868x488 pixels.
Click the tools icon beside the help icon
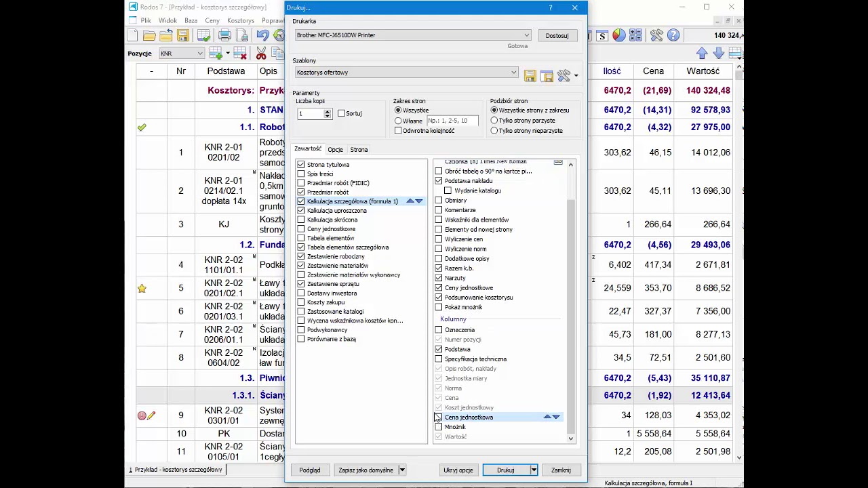pyautogui.click(x=656, y=35)
